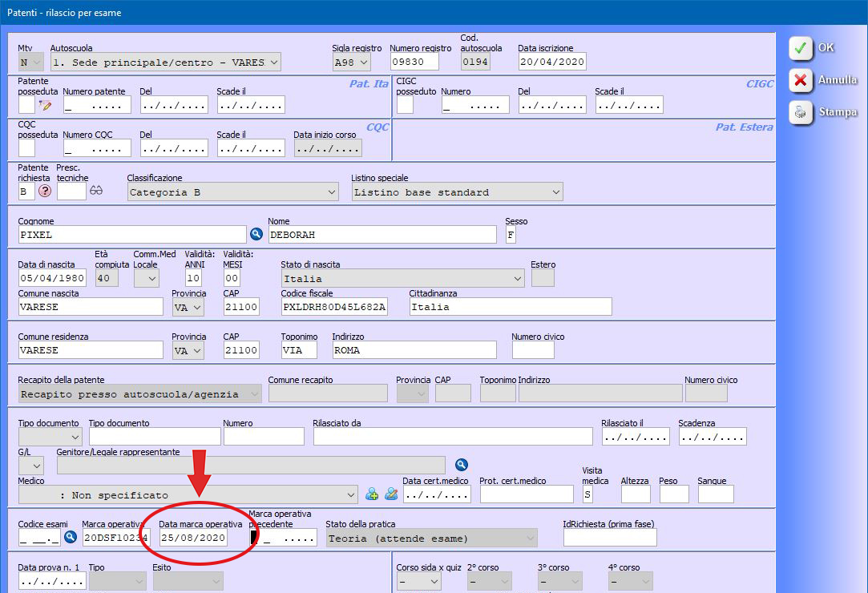Click search icon beside Genitore/Legale rappresentante

coord(461,465)
